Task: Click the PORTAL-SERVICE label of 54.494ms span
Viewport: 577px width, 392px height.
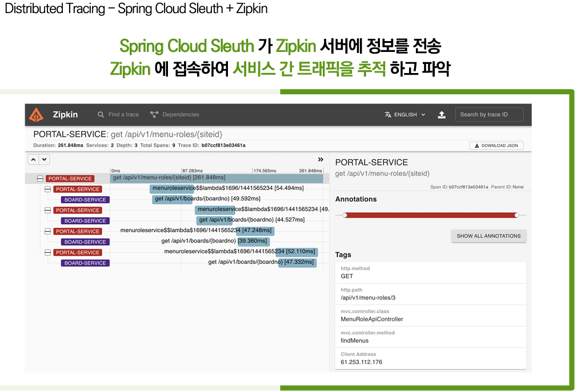Action: [78, 189]
